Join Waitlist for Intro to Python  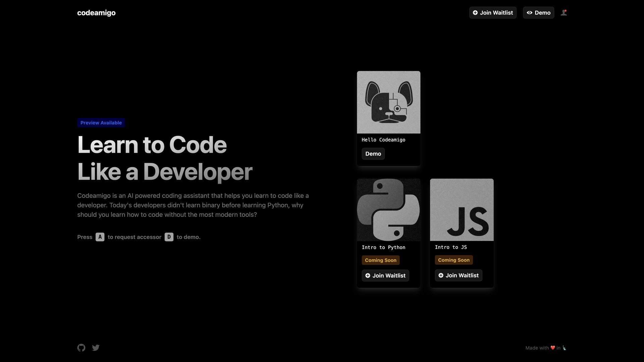pos(385,276)
